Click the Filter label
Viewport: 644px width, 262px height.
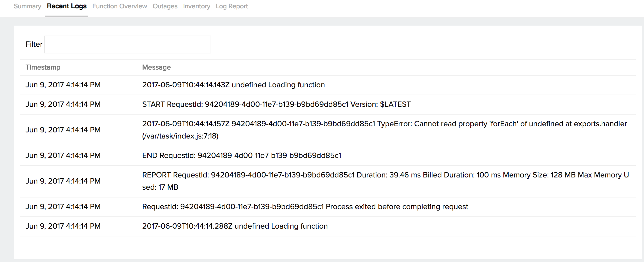click(x=34, y=44)
